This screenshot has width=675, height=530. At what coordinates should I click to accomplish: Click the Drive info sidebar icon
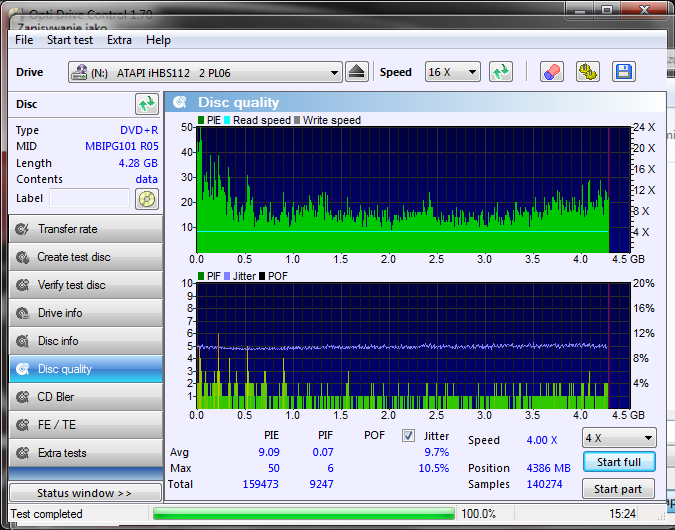[22, 313]
